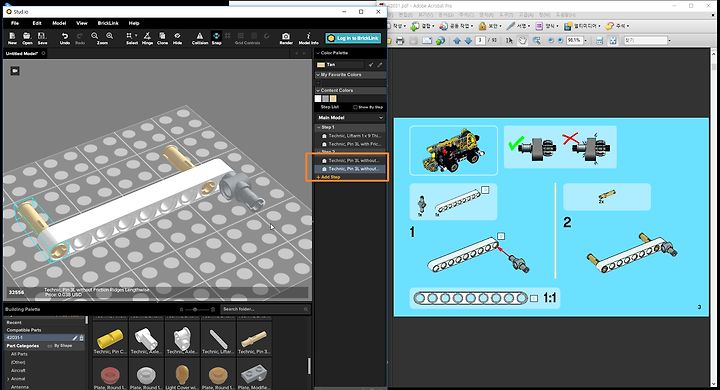This screenshot has width=720, height=390.
Task: Collapse Step 1 in step list
Action: [318, 127]
